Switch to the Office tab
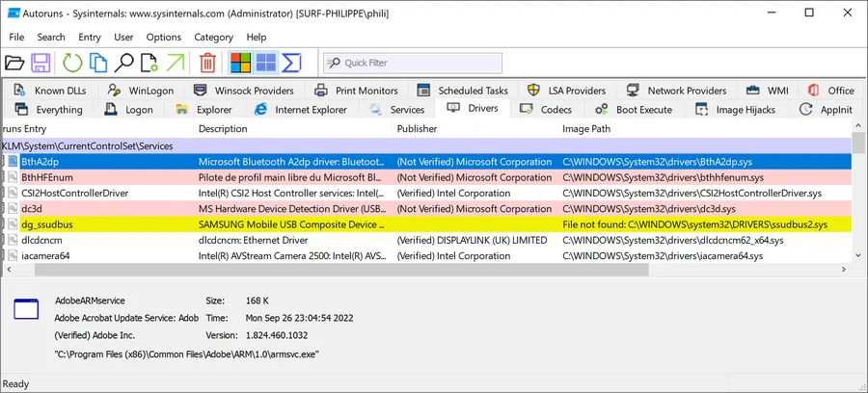 click(831, 91)
